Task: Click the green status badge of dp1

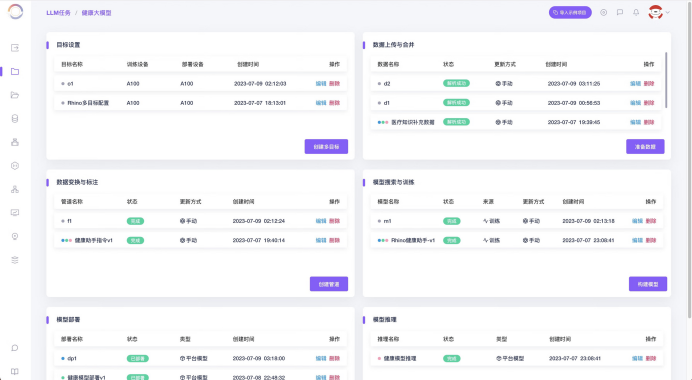Action: (x=137, y=358)
